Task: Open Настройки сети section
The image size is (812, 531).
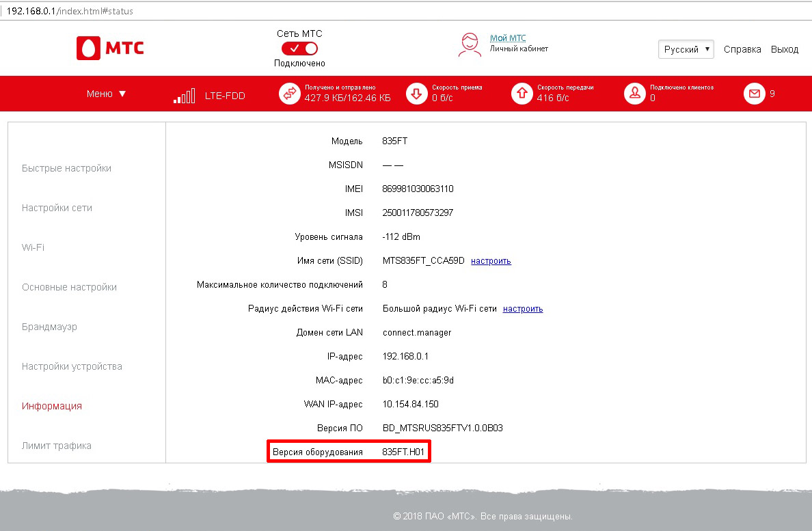Action: pos(57,208)
